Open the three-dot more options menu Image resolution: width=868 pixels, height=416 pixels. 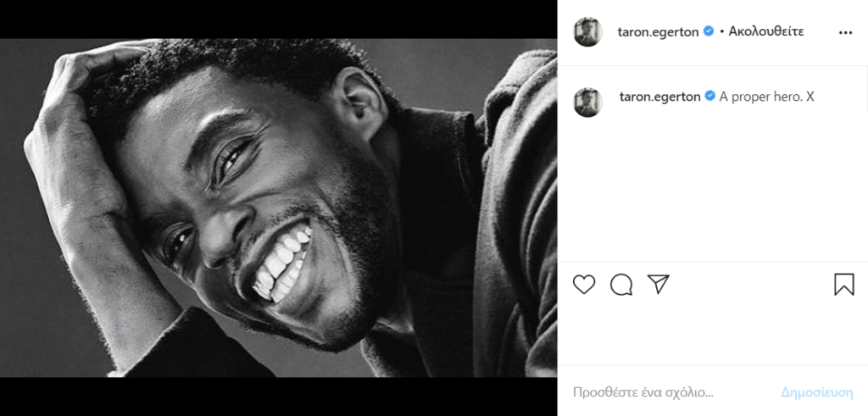coord(845,32)
